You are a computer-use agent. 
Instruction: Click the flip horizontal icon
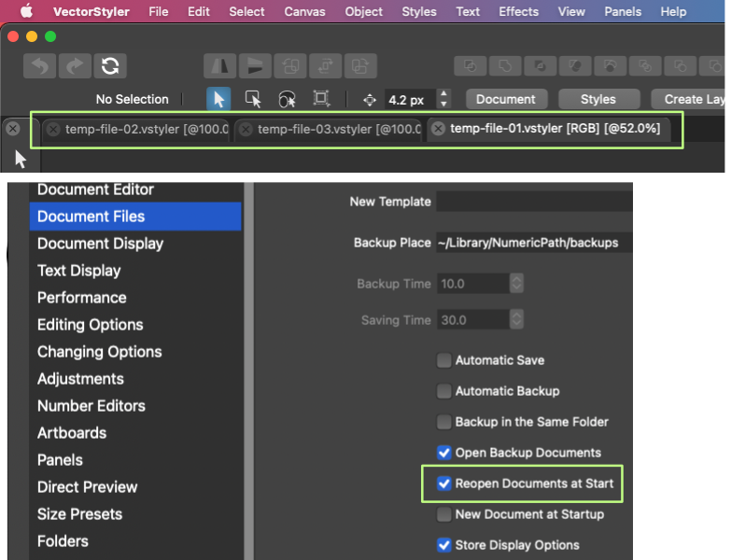(219, 66)
